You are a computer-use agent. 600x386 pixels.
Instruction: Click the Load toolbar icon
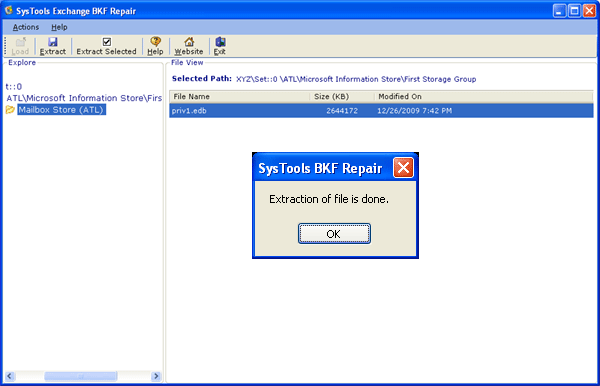pyautogui.click(x=20, y=41)
